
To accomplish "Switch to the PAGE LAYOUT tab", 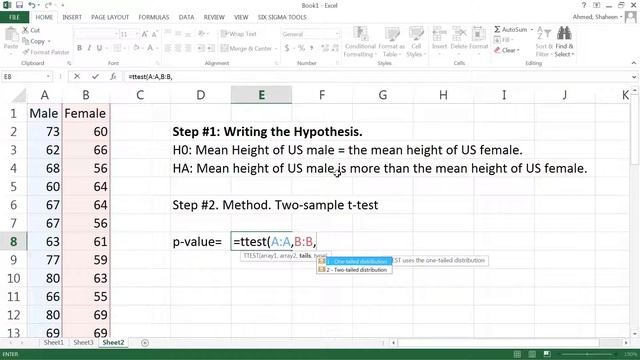I will pyautogui.click(x=110, y=17).
